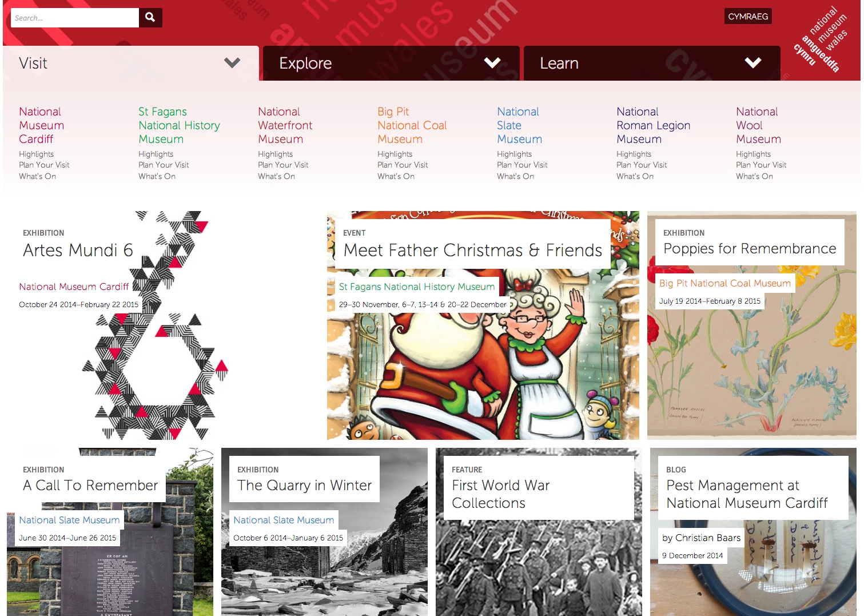Screen dimensions: 864x616
Task: Open National Museum Cardiff heading link
Action: click(41, 125)
